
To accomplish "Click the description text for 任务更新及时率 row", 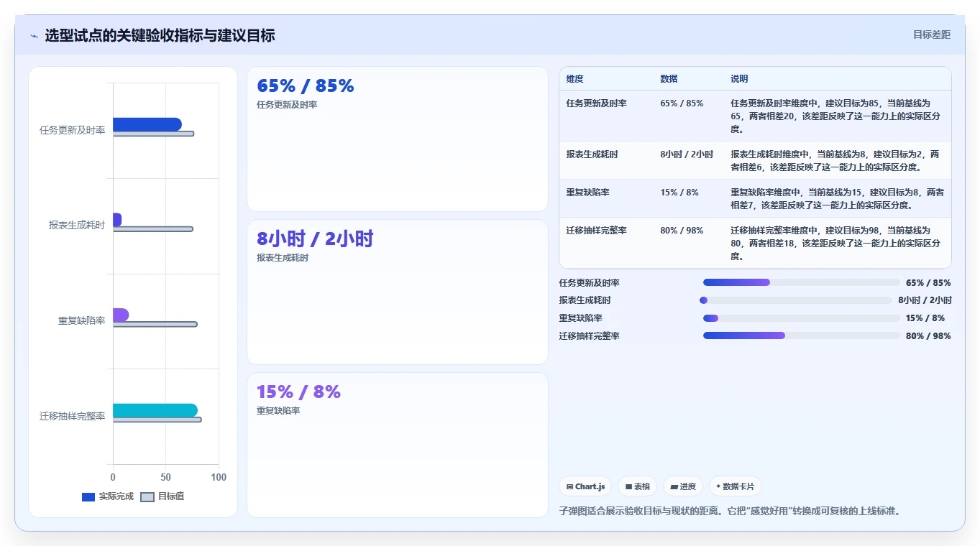I will tap(836, 116).
